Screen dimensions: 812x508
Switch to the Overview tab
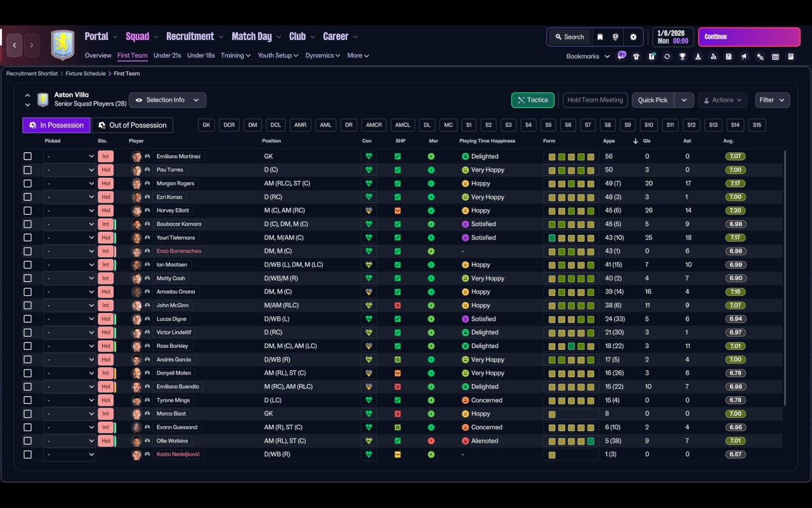click(98, 55)
